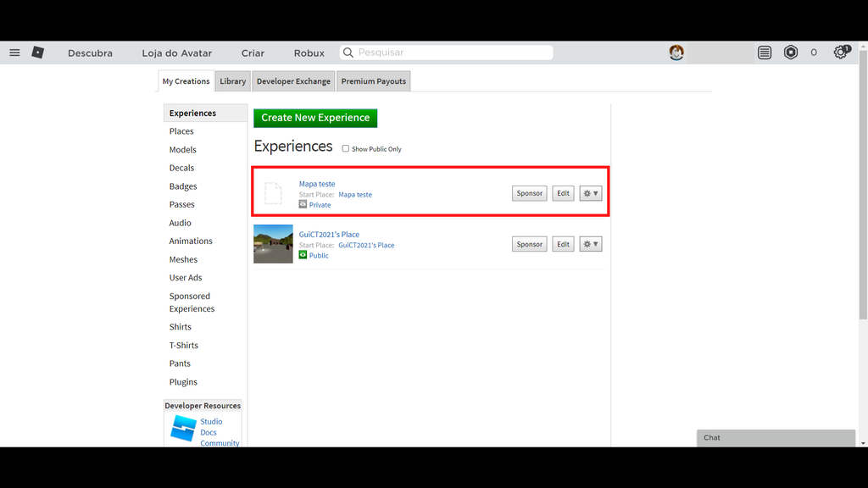The width and height of the screenshot is (868, 488).
Task: Click the Robux hexagon icon
Action: [x=791, y=53]
